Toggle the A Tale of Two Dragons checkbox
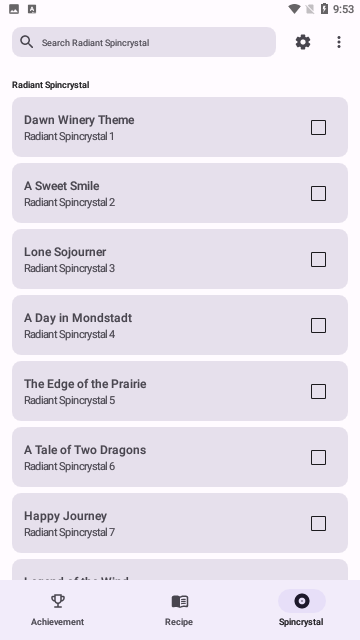 (318, 458)
